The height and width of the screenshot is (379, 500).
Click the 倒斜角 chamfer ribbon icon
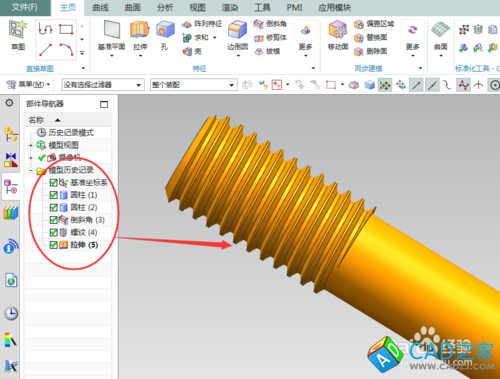coord(270,24)
